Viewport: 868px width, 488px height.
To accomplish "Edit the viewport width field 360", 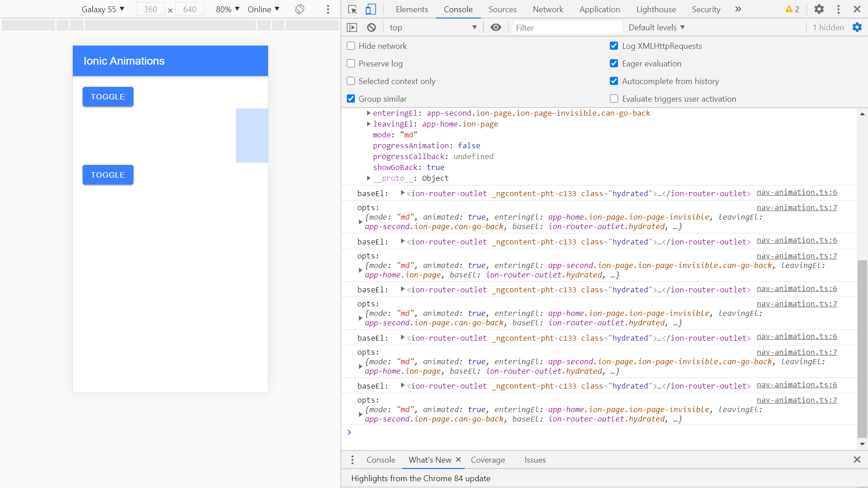I will point(150,9).
